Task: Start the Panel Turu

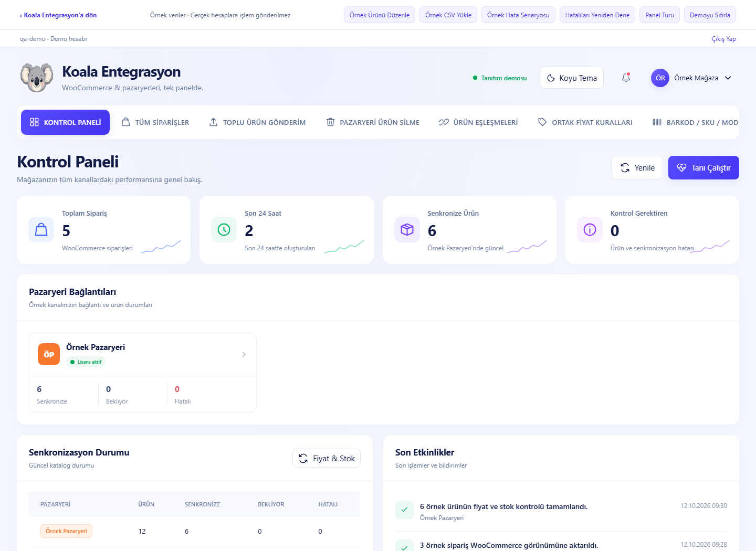Action: click(659, 15)
